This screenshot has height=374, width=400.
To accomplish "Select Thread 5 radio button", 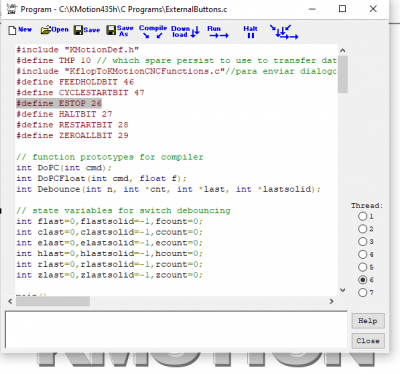I will pos(362,267).
